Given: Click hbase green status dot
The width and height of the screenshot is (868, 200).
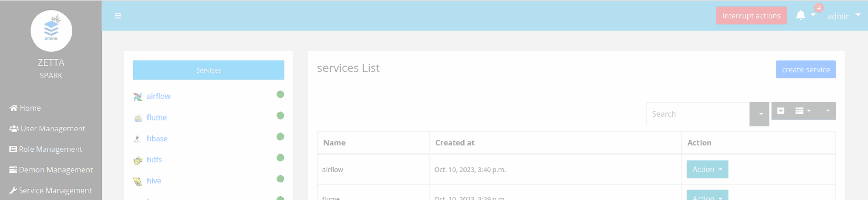Looking at the screenshot, I should 280,137.
